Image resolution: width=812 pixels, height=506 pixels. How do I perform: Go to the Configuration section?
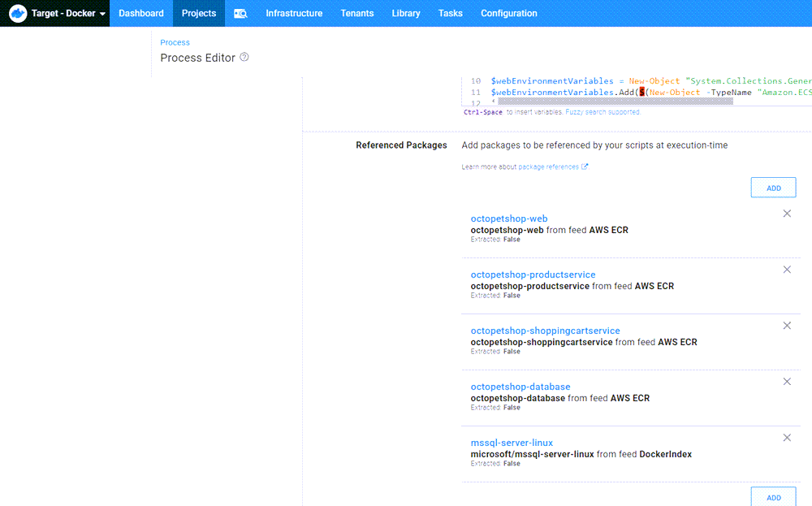click(x=509, y=13)
